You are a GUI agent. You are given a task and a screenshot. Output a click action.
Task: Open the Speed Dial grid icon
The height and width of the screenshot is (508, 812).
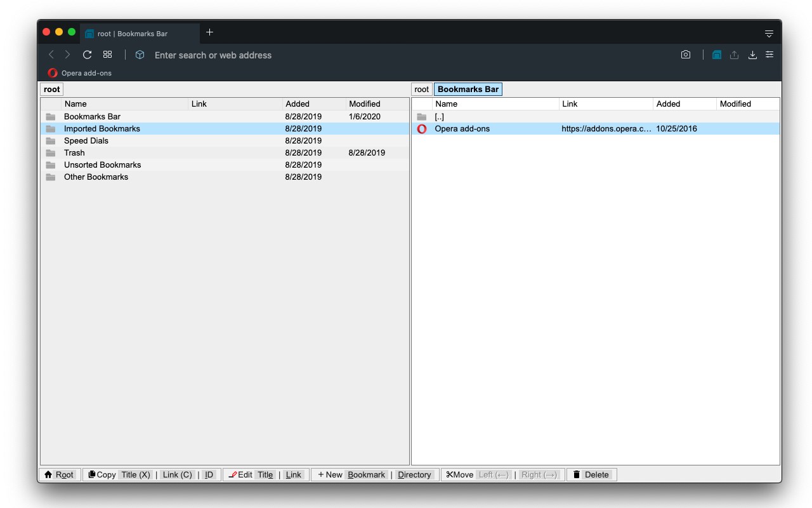pos(108,55)
